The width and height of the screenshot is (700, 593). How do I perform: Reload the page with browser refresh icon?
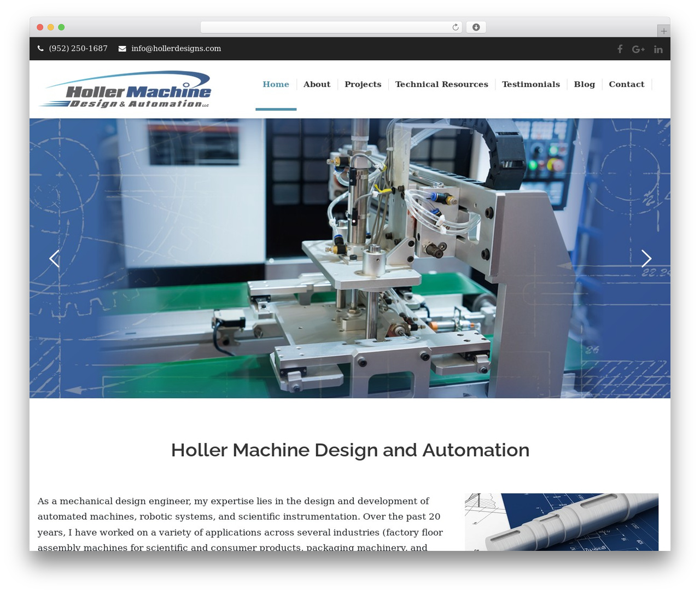(x=456, y=27)
